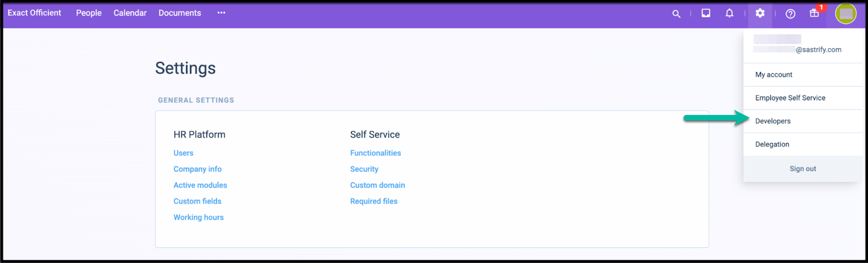Click the gift box icon with badge
868x263 pixels.
coord(814,13)
